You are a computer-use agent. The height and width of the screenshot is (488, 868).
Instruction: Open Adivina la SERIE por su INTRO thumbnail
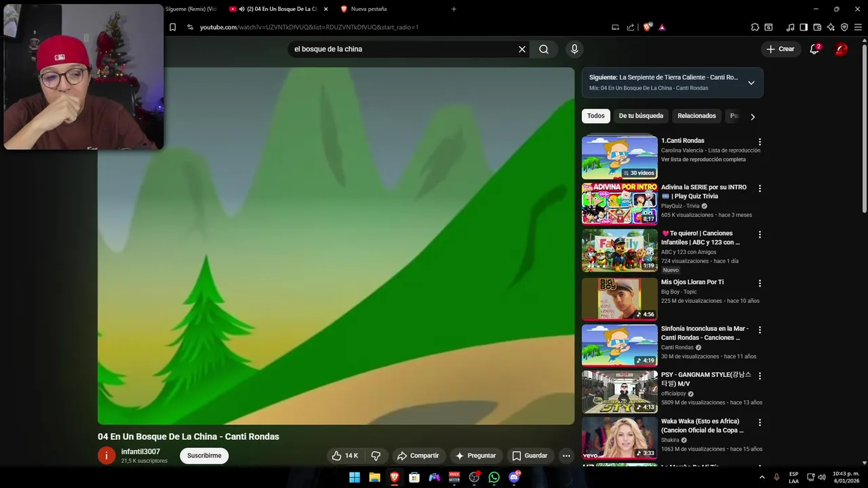pyautogui.click(x=619, y=203)
